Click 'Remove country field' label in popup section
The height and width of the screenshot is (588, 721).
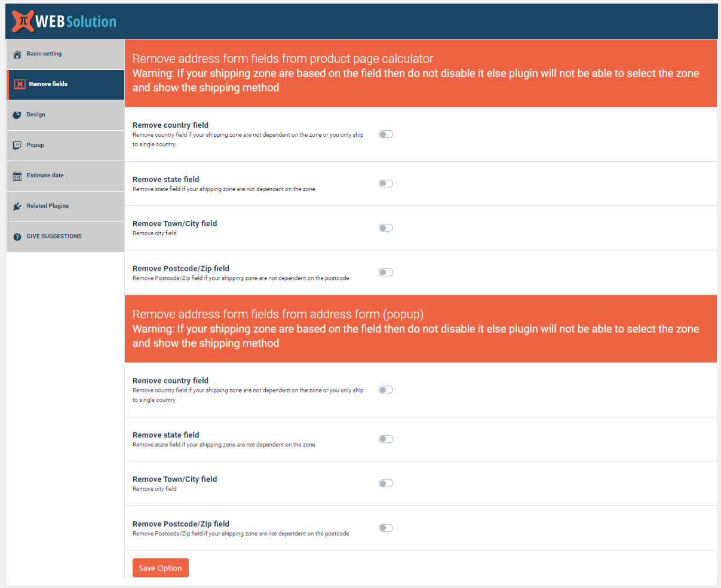170,380
